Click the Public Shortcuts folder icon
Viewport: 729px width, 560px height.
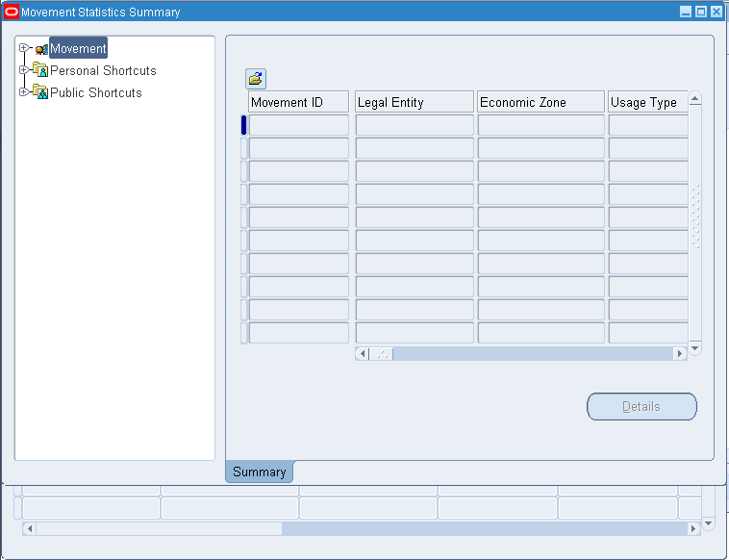[40, 92]
